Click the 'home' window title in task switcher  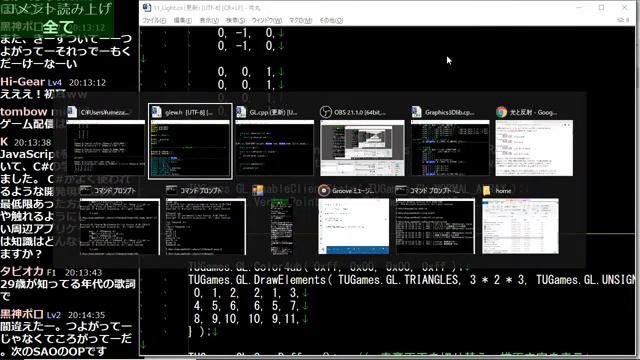point(503,191)
